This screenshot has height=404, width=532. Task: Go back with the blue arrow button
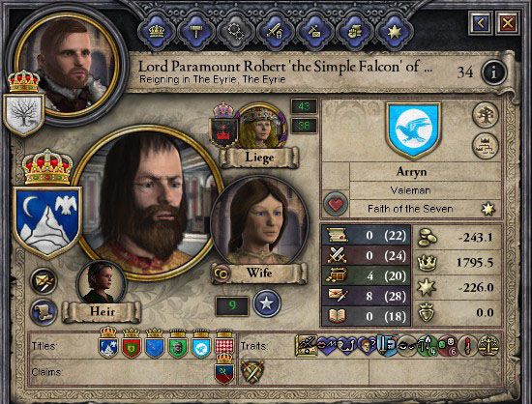pos(480,23)
